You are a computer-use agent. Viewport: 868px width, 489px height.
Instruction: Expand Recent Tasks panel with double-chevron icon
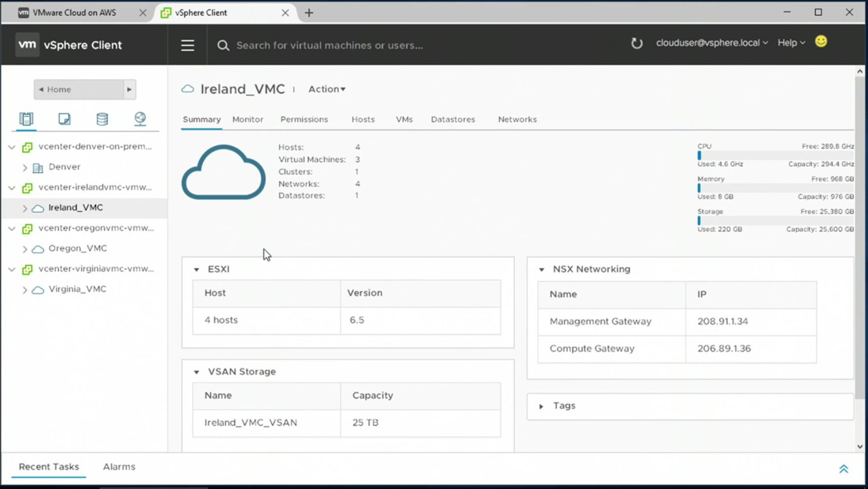tap(843, 469)
